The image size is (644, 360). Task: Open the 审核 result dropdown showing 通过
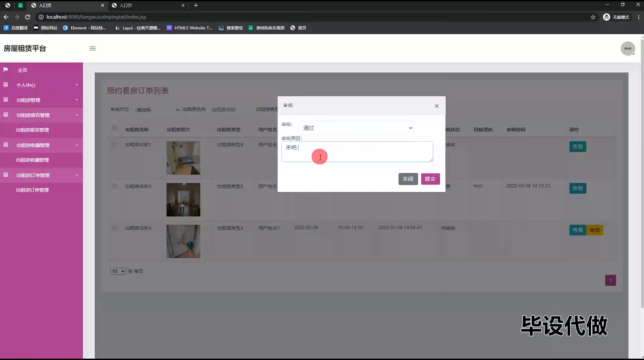point(357,128)
